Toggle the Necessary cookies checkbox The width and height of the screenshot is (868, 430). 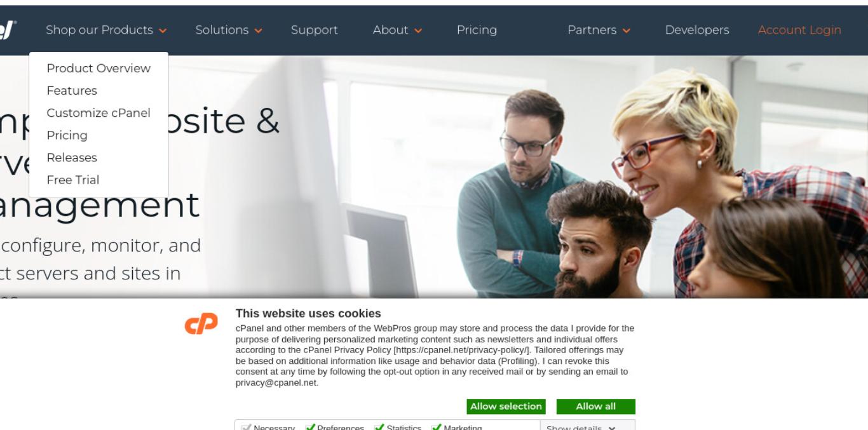[247, 427]
